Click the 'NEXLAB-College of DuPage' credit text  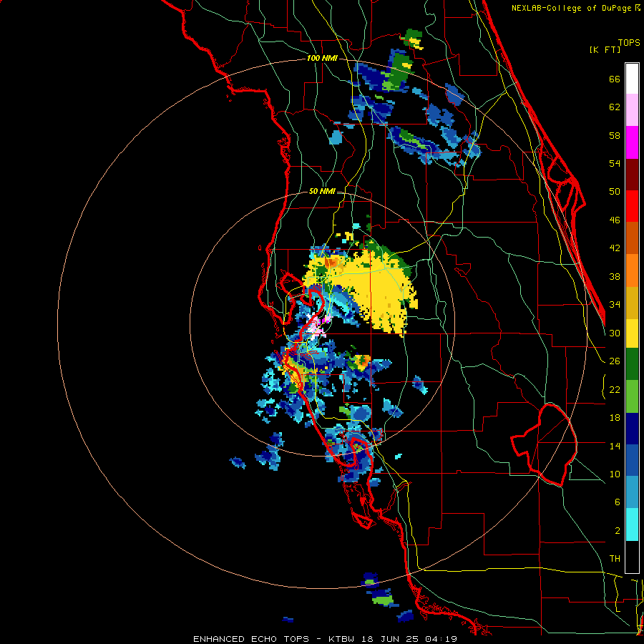click(571, 8)
